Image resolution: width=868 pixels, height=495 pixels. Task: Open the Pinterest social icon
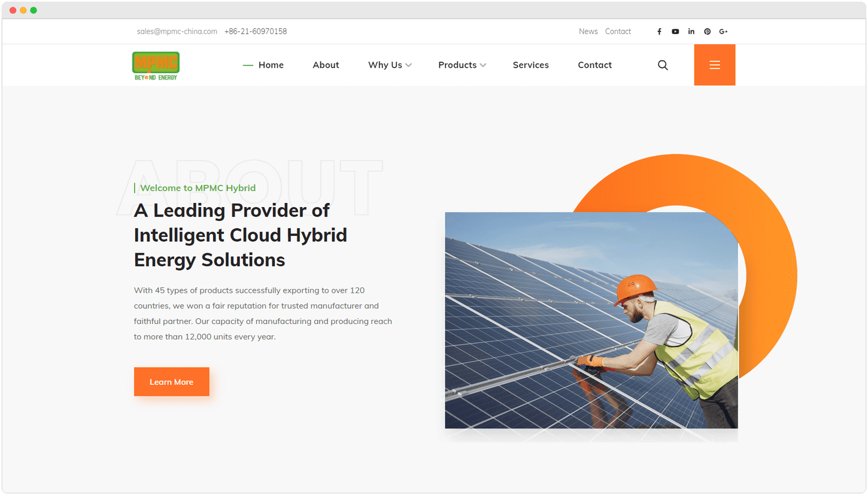(708, 32)
